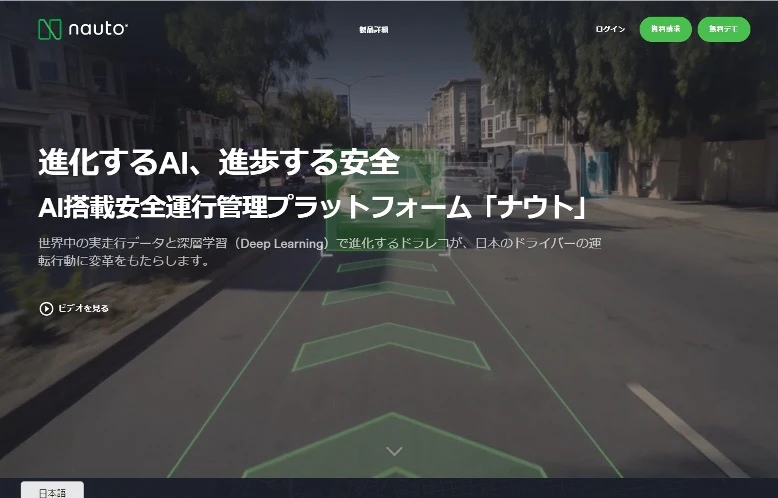Screen dimensions: 778x498
Task: Click the down chevron at the hero bottom
Action: [394, 451]
